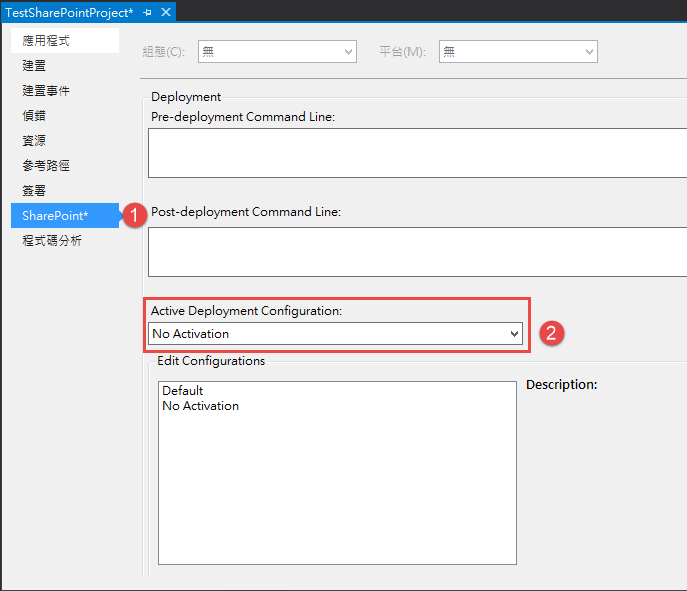Open the 偵錯 settings page
This screenshot has height=591, width=687.
pos(65,116)
